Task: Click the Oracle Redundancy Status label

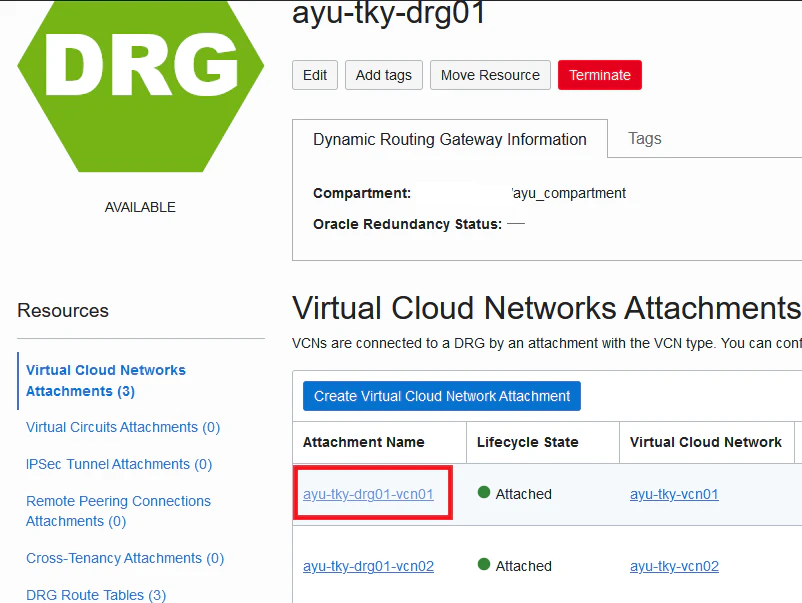Action: coord(408,224)
